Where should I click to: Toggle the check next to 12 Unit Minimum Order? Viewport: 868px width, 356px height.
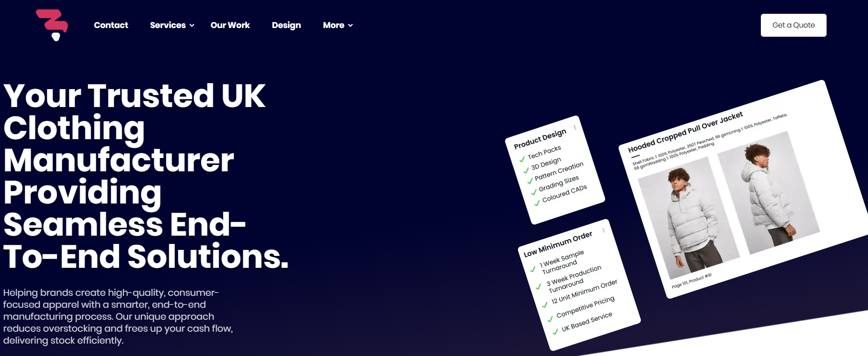point(545,304)
